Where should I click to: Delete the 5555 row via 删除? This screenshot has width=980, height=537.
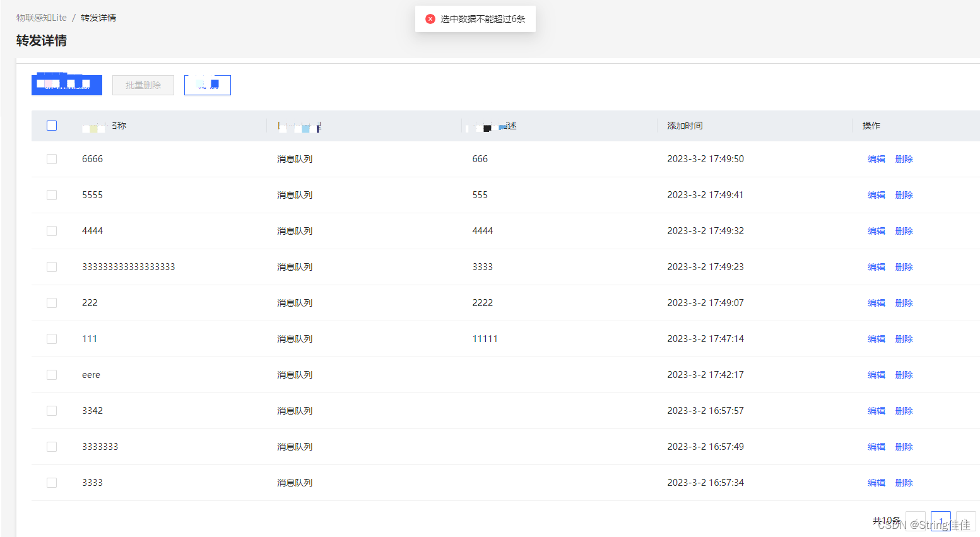coord(904,195)
